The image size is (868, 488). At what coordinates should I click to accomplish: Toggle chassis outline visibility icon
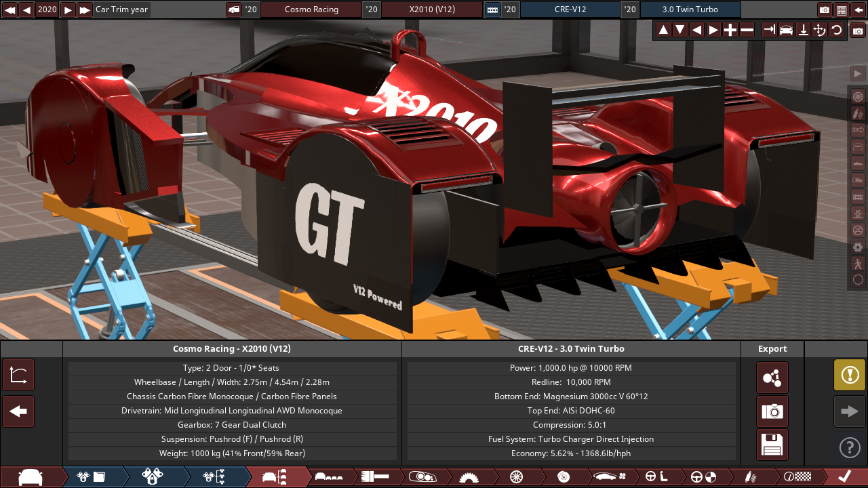pyautogui.click(x=858, y=146)
